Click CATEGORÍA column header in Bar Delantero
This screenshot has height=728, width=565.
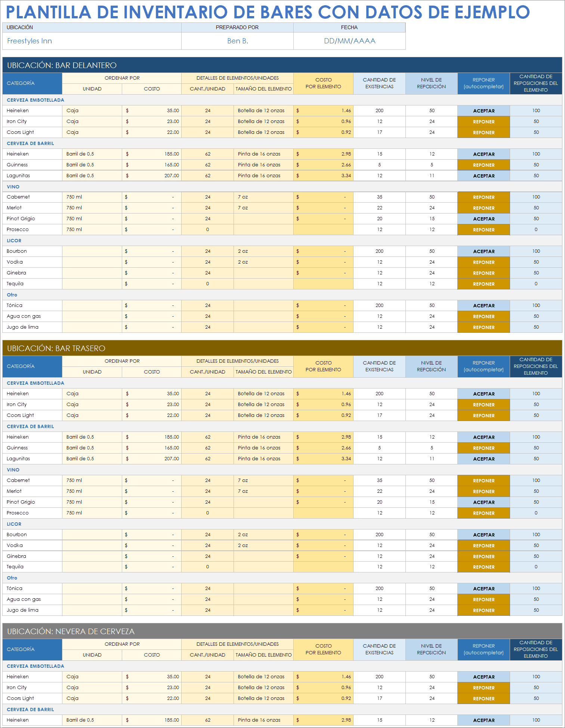point(32,83)
